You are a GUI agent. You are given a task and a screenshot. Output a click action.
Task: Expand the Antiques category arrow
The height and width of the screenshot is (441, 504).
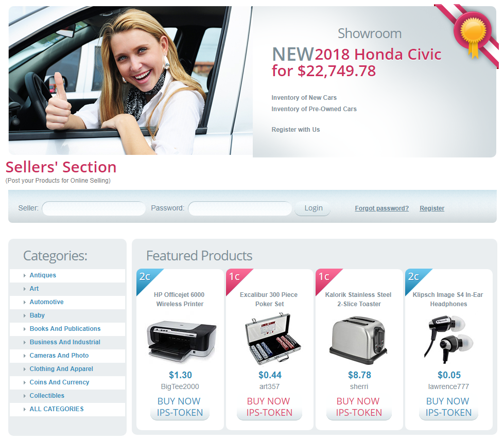[24, 276]
